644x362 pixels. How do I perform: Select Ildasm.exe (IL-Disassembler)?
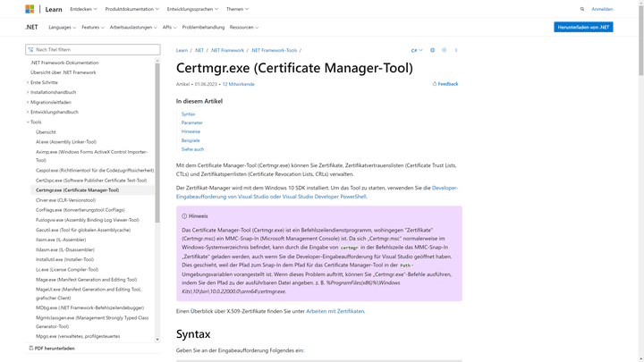pos(65,249)
